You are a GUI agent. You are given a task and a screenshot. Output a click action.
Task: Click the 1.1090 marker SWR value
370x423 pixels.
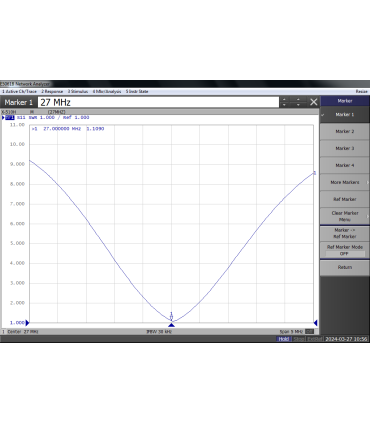[x=95, y=129]
